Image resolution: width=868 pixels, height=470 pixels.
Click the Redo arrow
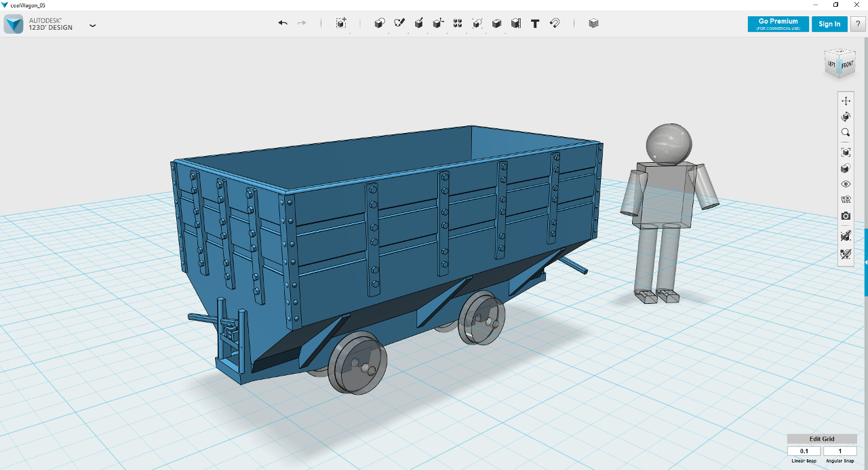click(x=302, y=23)
